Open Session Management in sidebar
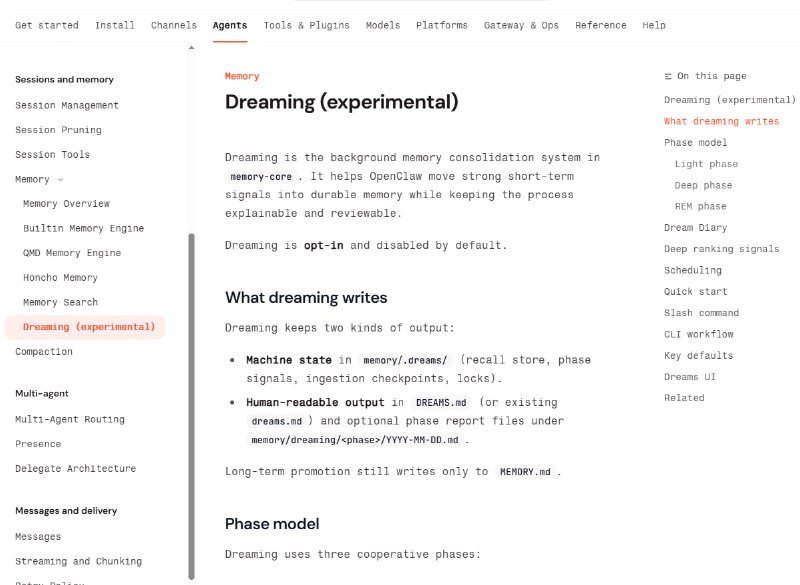 click(x=67, y=105)
